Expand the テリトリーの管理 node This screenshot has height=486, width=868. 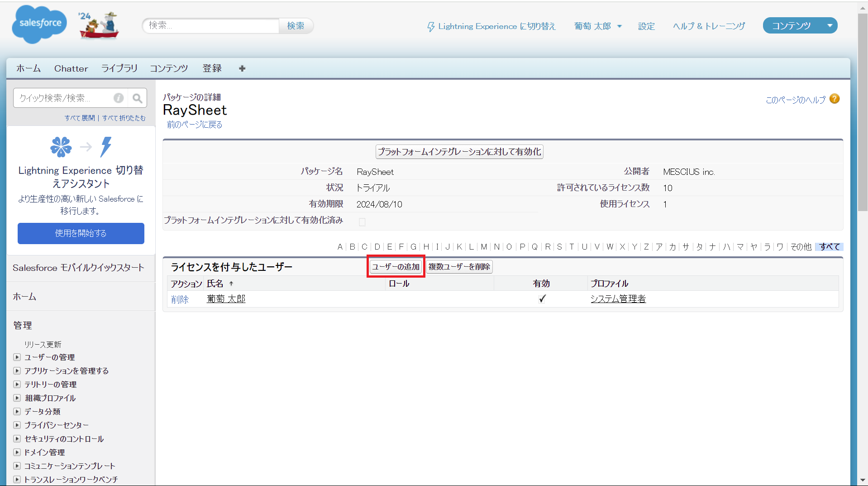tap(17, 385)
